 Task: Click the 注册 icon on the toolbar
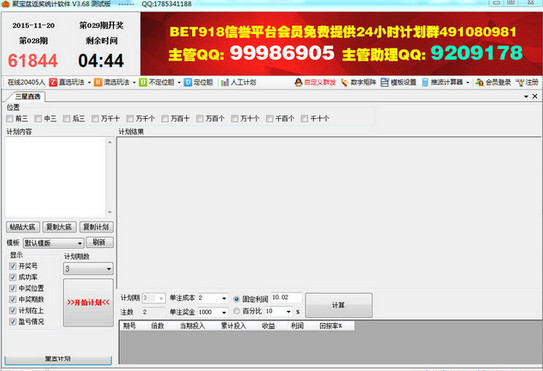(520, 82)
